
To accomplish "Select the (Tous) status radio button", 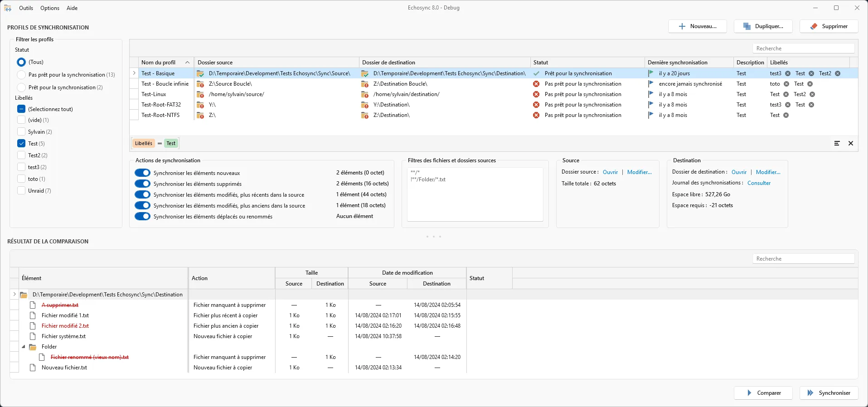I will click(x=21, y=62).
